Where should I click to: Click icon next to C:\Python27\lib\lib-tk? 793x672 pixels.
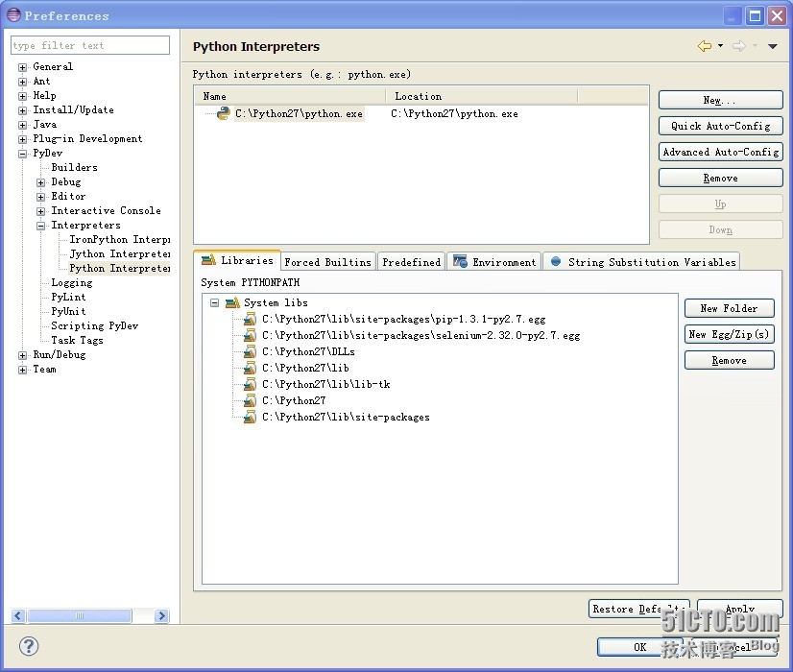click(x=250, y=384)
